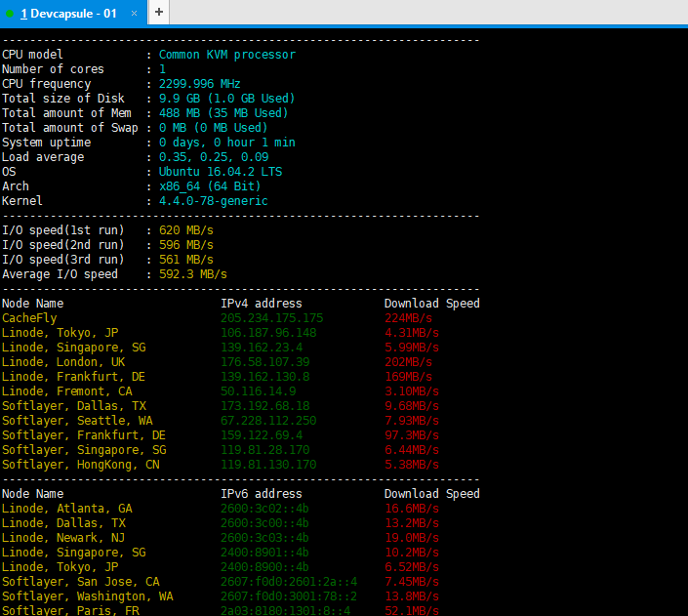Click 'Linode, Frankfurt, DE' node name
The width and height of the screenshot is (688, 616).
[x=73, y=377]
